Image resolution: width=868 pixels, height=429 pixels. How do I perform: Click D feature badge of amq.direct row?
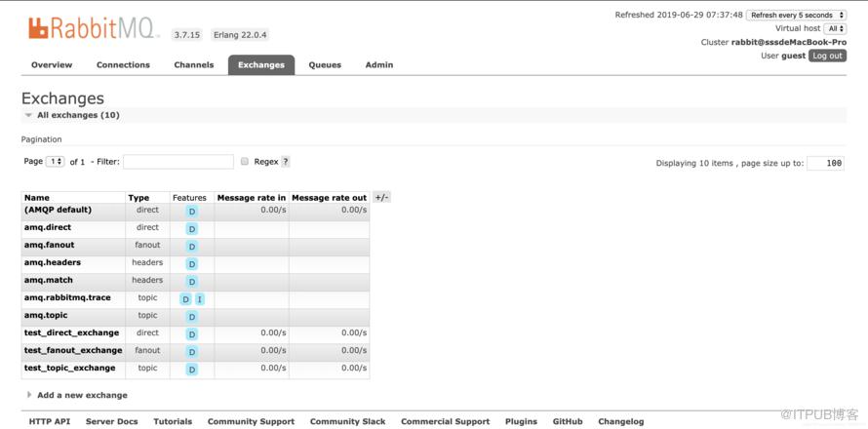(191, 228)
